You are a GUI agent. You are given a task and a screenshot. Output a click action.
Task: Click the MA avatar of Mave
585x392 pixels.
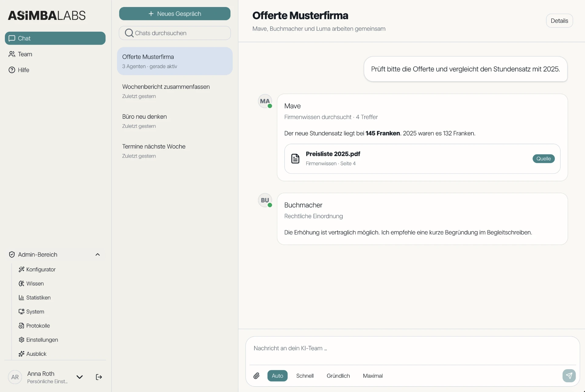(265, 101)
